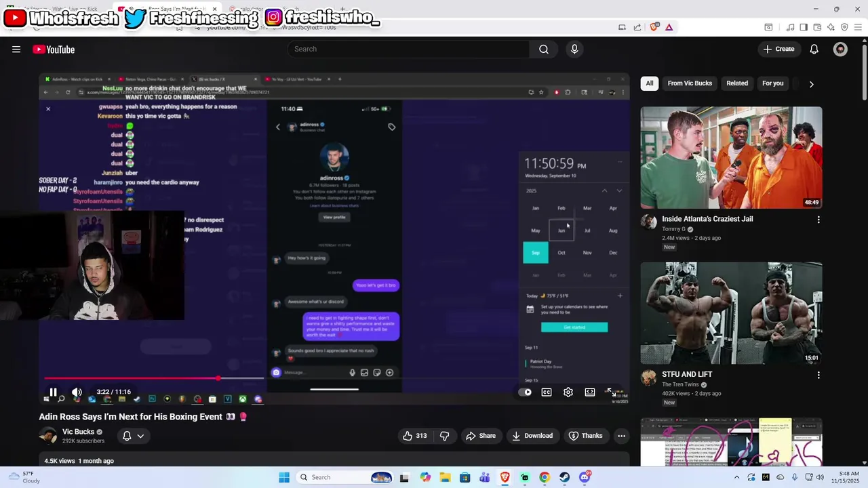This screenshot has height=488, width=868.
Task: Open Brave Wallet icon
Action: [817, 27]
